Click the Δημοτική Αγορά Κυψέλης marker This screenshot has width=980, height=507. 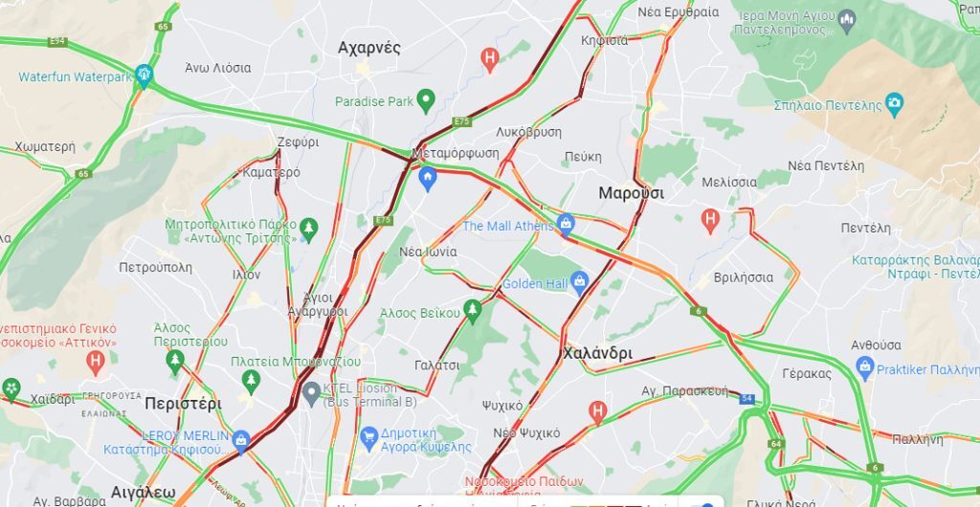(368, 439)
